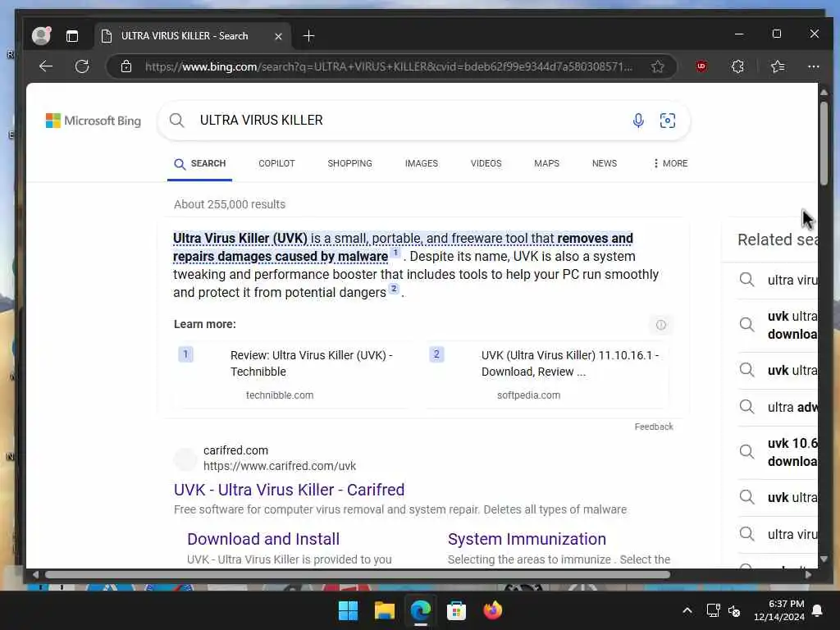Viewport: 840px width, 630px height.
Task: Open the muted volume tray icon
Action: point(734,610)
